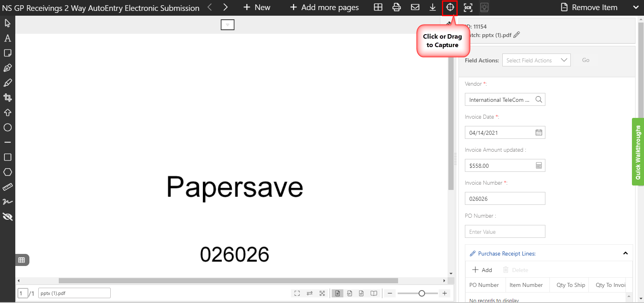Image resolution: width=644 pixels, height=303 pixels.
Task: Toggle annotation visibility eye icon
Action: coord(7,217)
